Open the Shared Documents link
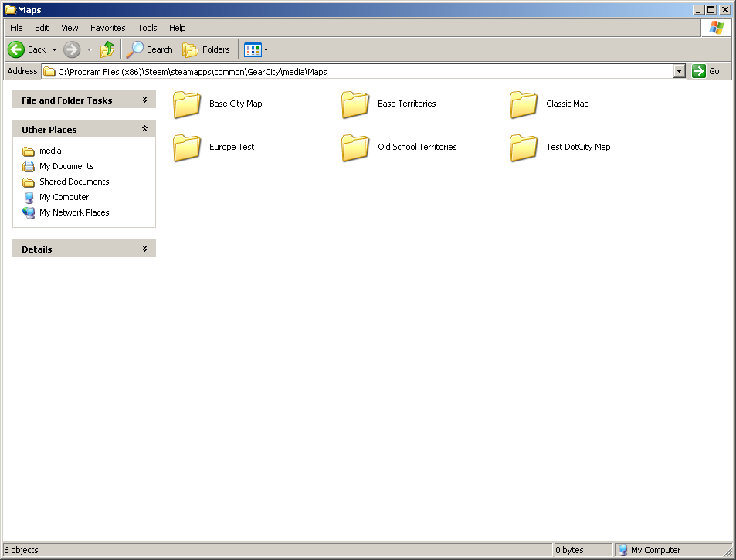Image resolution: width=736 pixels, height=560 pixels. [74, 182]
